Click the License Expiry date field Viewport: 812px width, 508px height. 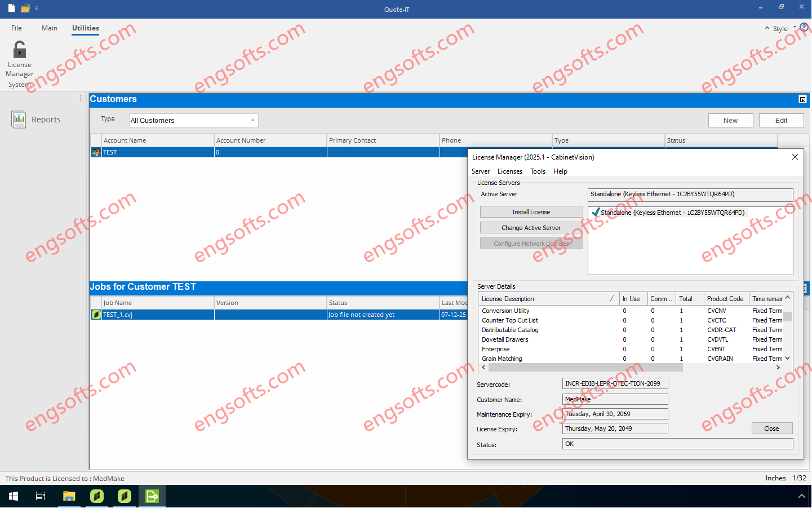click(615, 429)
